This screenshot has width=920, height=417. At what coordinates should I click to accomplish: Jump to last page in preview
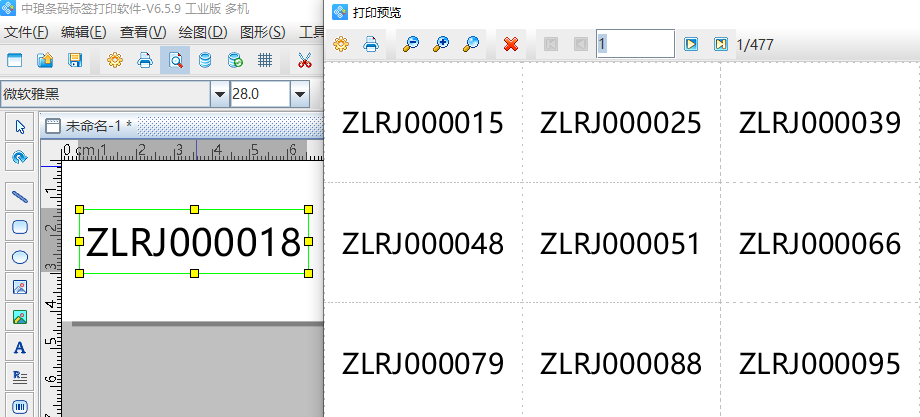coord(720,44)
